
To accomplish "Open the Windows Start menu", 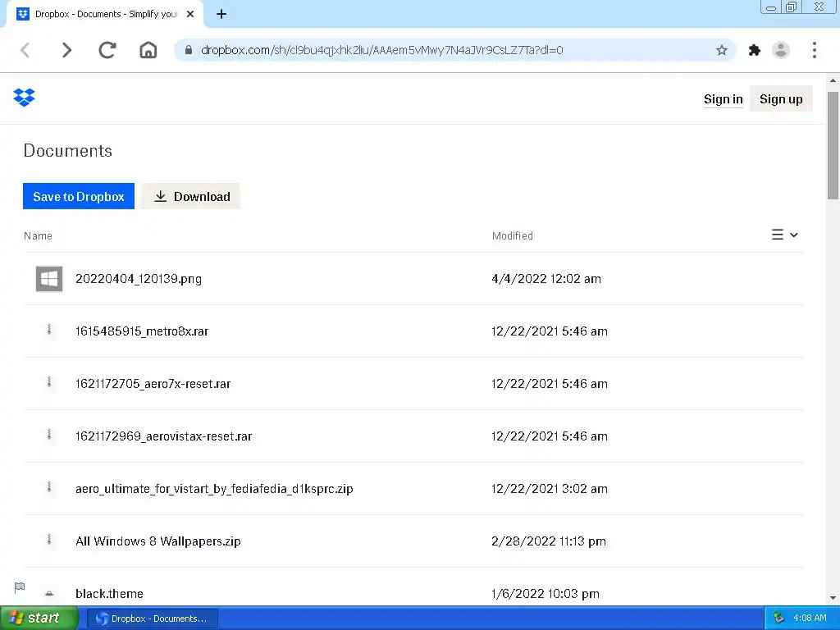I will (39, 618).
